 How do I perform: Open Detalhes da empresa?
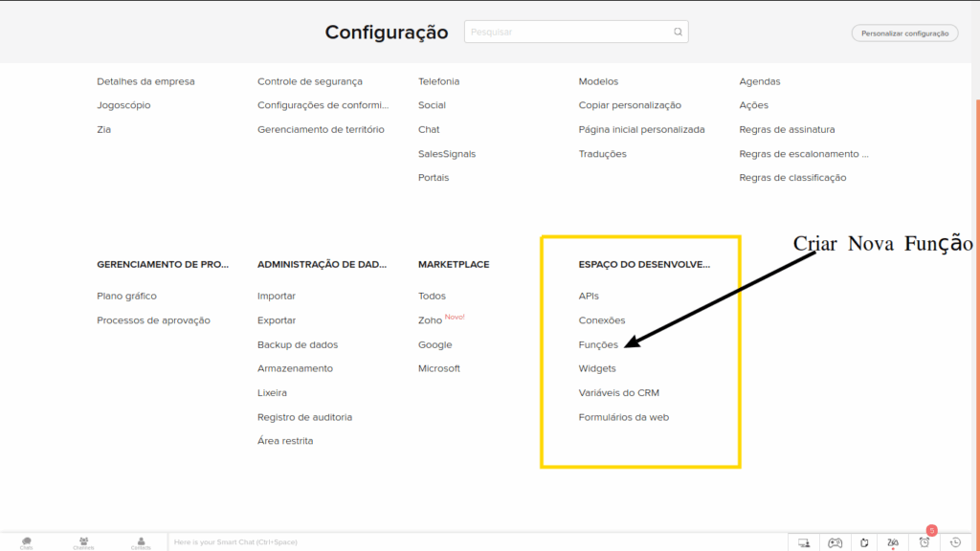[145, 81]
